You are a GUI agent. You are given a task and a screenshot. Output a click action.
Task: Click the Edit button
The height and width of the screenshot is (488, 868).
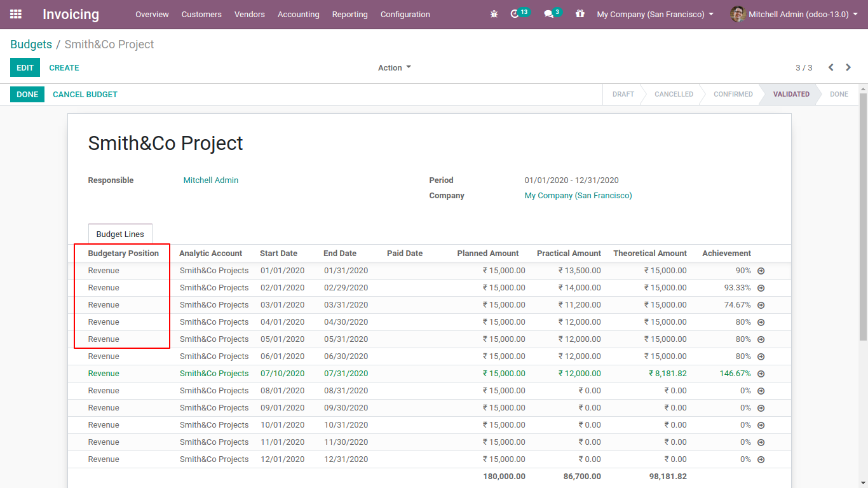click(25, 67)
